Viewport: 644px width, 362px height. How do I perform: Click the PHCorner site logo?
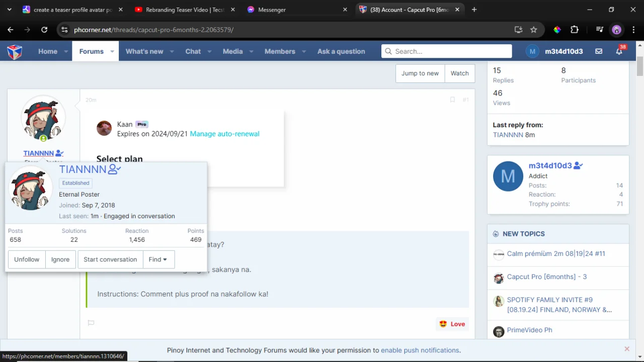(x=15, y=51)
